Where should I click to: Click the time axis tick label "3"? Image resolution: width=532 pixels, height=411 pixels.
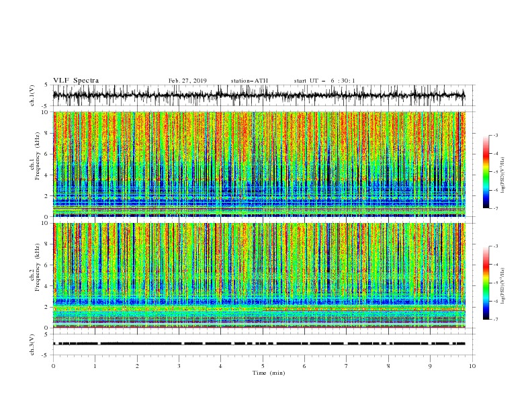pos(179,366)
